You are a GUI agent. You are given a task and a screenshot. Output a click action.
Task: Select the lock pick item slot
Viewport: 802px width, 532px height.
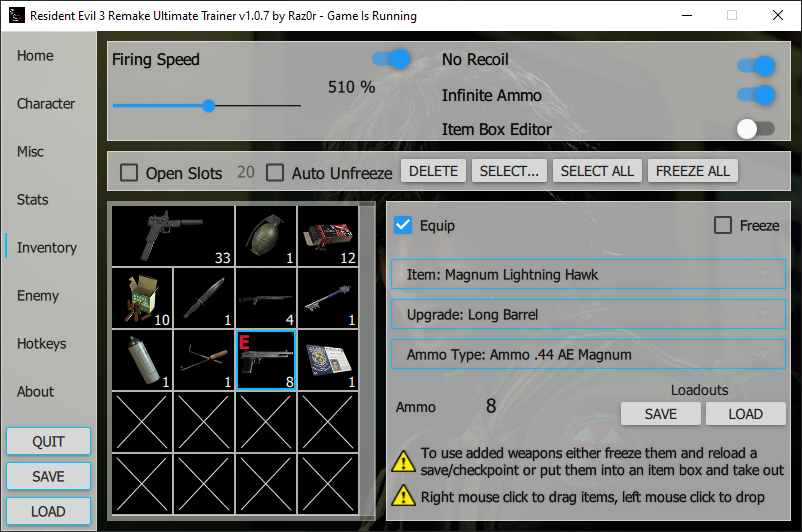[204, 359]
